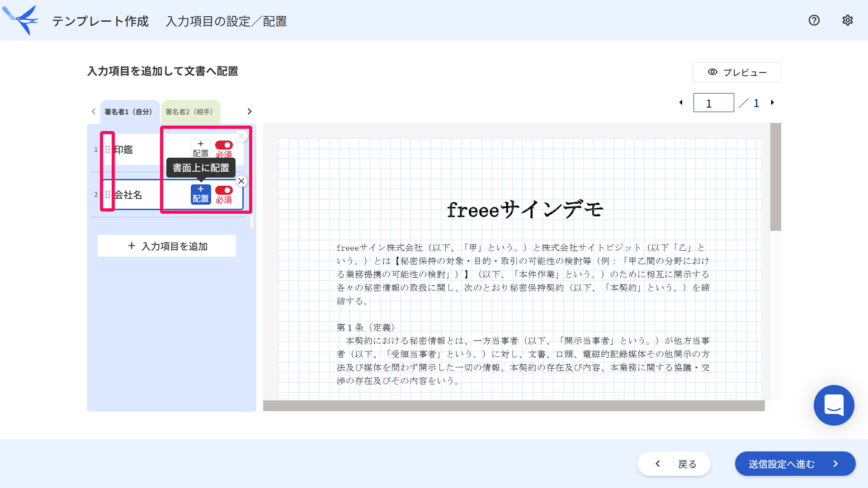Viewport: 868px width, 488px height.
Task: Open the help question mark icon
Action: point(814,20)
